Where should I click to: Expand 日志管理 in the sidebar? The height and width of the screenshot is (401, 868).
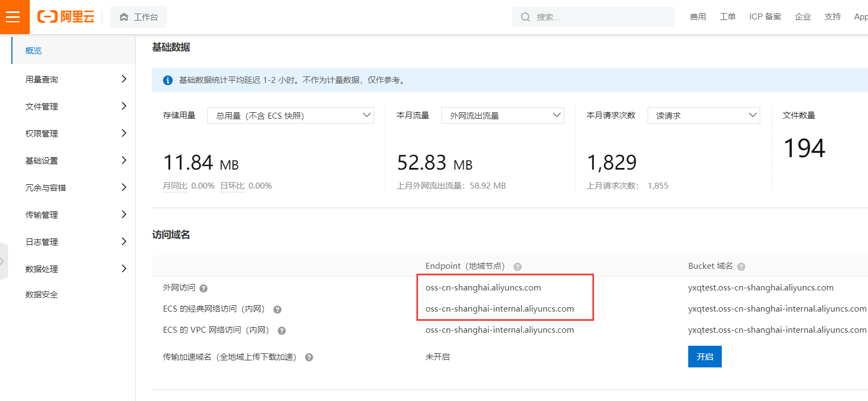coord(124,242)
